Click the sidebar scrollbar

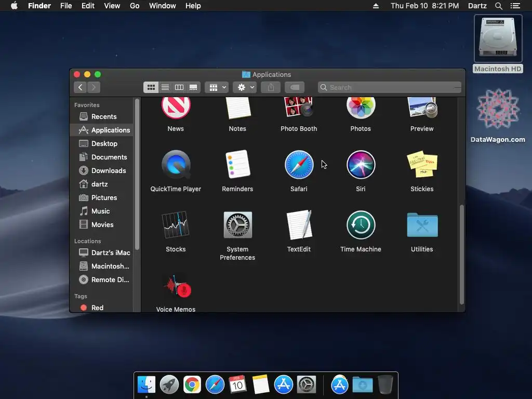coord(137,175)
